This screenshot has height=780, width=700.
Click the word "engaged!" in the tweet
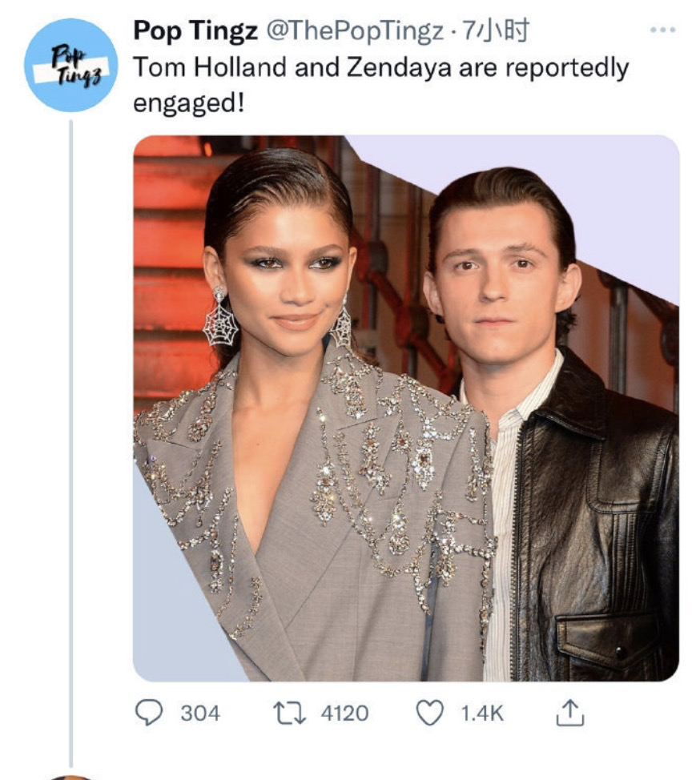[x=188, y=104]
